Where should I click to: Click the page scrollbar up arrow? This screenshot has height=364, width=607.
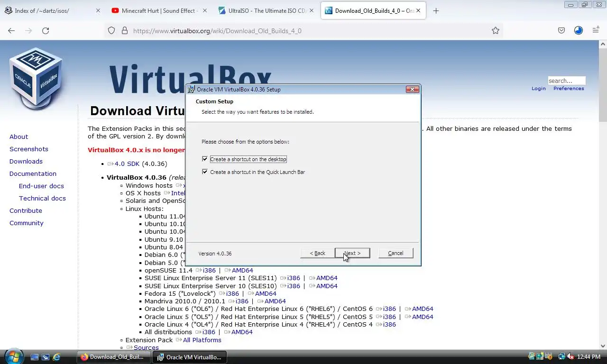click(603, 44)
